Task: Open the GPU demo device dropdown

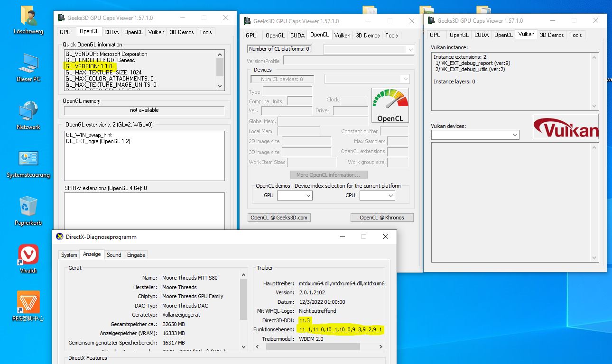Action: [295, 195]
